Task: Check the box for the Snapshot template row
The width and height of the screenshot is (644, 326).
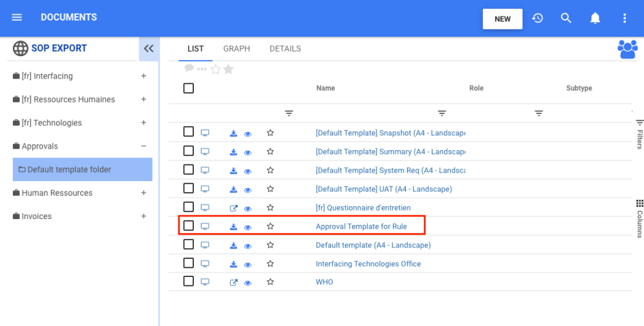Action: [189, 132]
